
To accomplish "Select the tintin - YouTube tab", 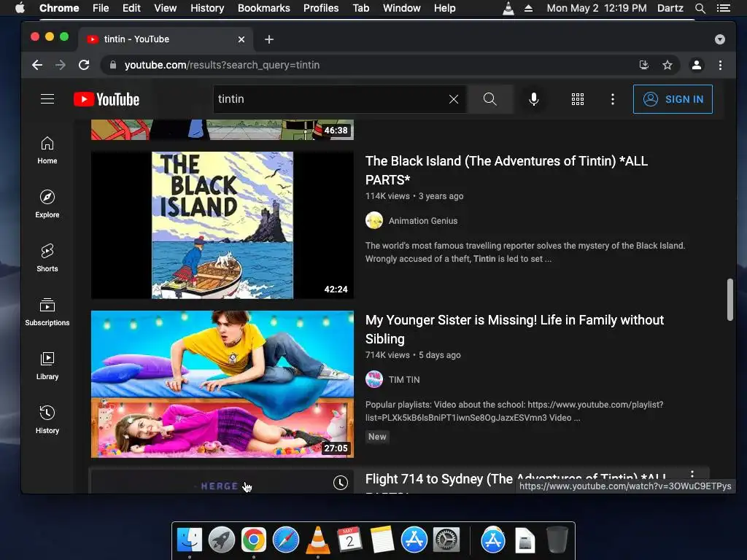I will point(166,39).
